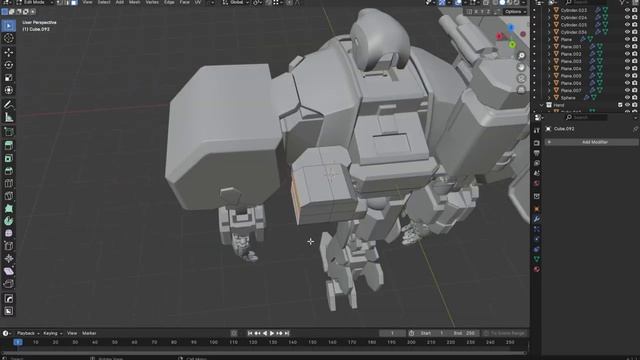This screenshot has height=360, width=640.
Task: Click the blue Z axis gizmo
Action: [511, 28]
